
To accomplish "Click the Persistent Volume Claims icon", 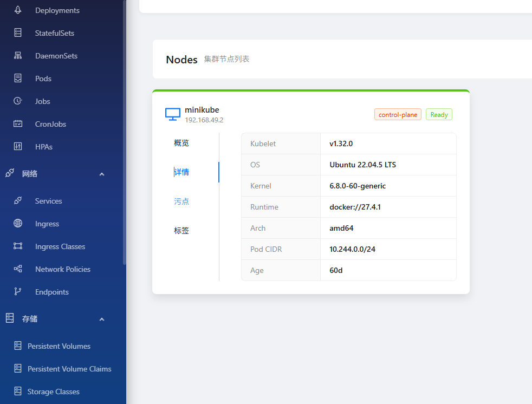I will tap(18, 368).
